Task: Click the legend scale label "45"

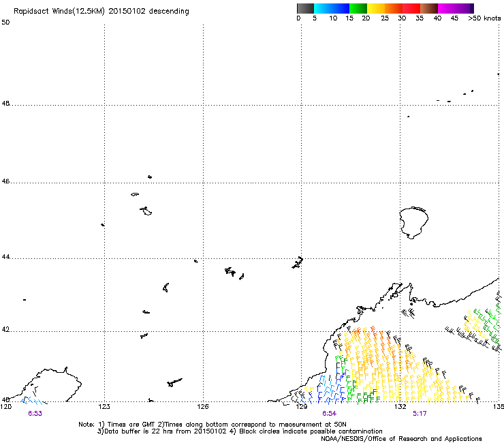Action: pos(454,18)
